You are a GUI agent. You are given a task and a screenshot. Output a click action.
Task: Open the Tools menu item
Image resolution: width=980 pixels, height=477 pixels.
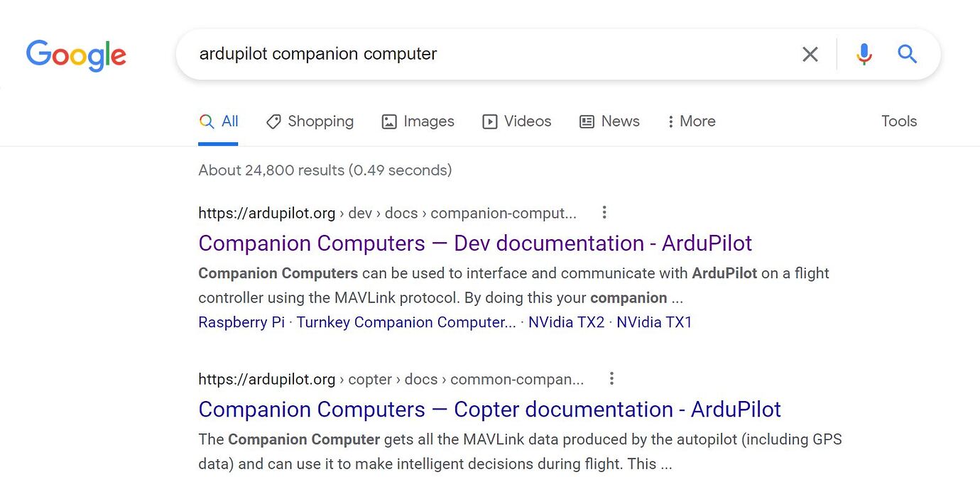(898, 121)
